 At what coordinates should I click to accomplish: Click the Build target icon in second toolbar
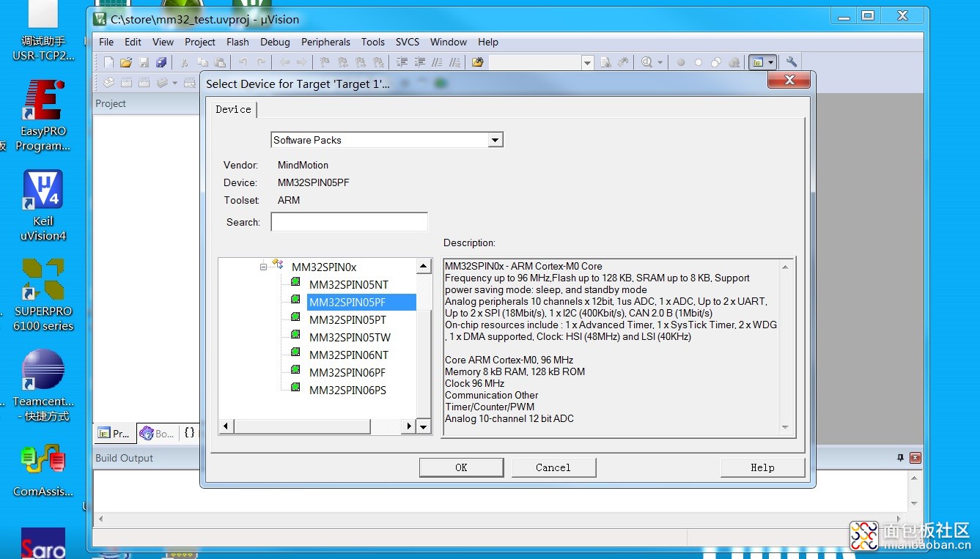tap(126, 83)
